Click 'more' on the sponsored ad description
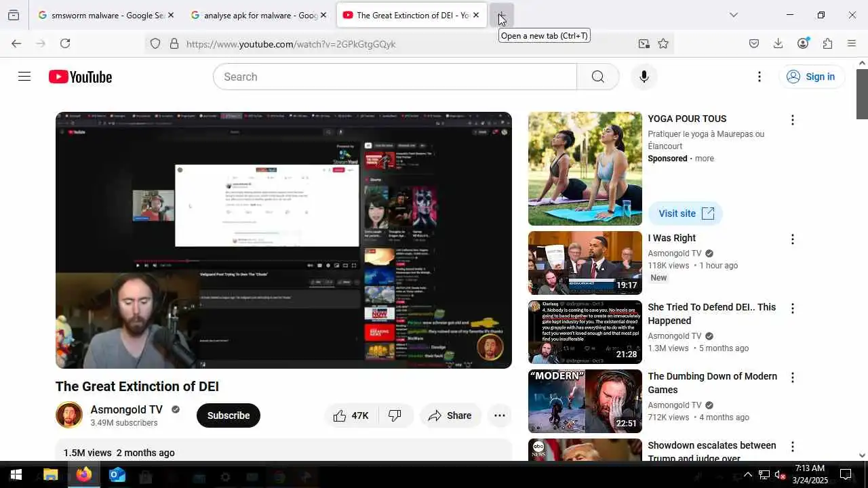868x488 pixels. click(x=705, y=159)
